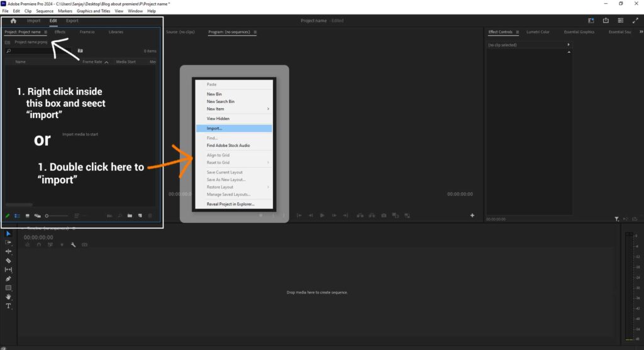Image resolution: width=644 pixels, height=350 pixels.
Task: Toggle Linked Selection in the Timeline
Action: point(50,244)
